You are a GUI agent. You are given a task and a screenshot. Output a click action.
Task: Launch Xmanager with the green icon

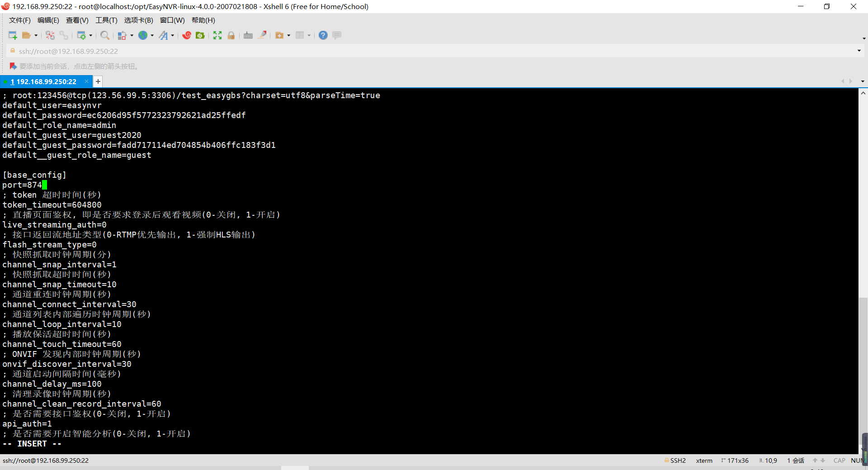(x=200, y=35)
